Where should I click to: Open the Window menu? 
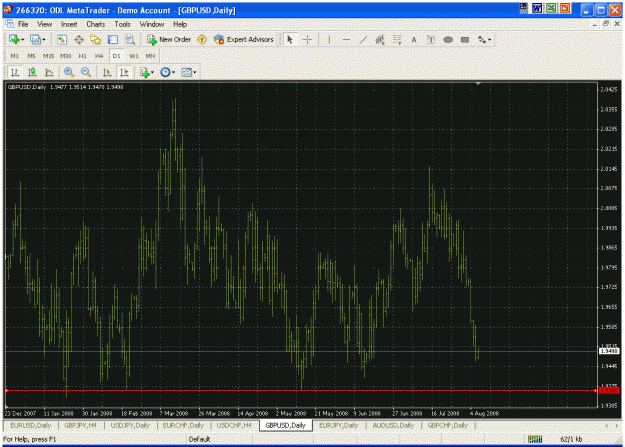[151, 24]
